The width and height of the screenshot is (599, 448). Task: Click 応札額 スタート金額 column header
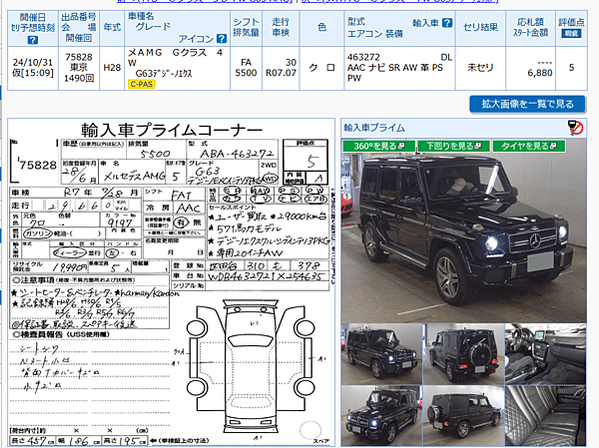(531, 27)
